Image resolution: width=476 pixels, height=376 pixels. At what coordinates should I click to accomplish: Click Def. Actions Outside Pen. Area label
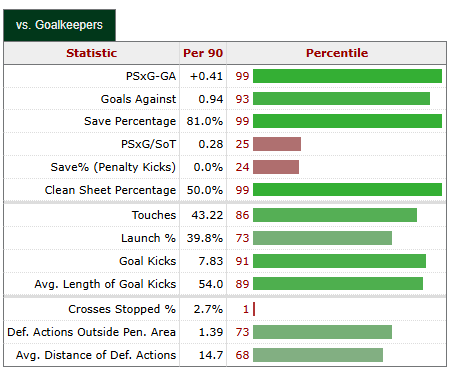91,332
